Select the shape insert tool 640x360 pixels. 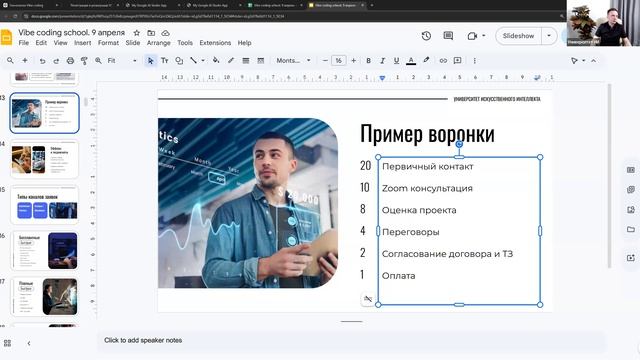tap(179, 60)
